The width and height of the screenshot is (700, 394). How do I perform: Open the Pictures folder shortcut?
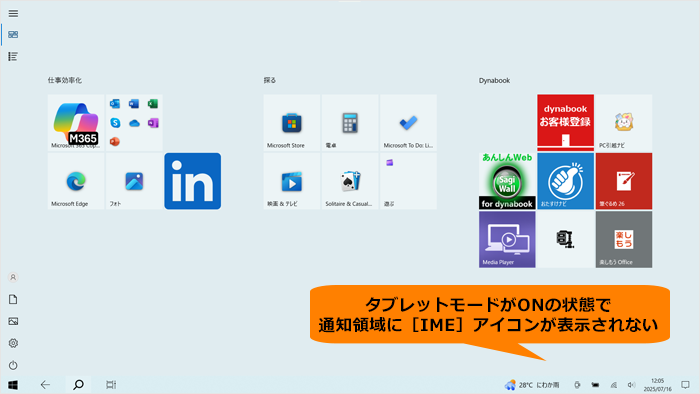tap(13, 321)
